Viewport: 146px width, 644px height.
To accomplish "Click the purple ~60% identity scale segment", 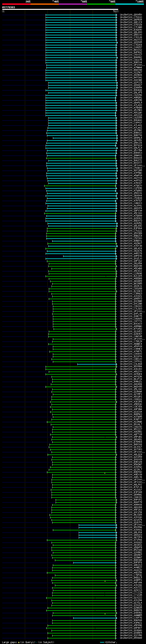I will pyautogui.click(x=73, y=4).
